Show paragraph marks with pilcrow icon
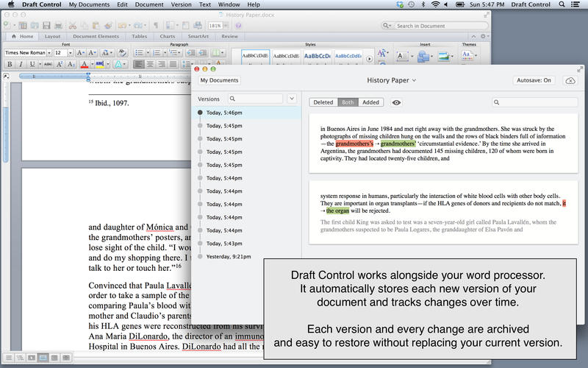 [156, 25]
